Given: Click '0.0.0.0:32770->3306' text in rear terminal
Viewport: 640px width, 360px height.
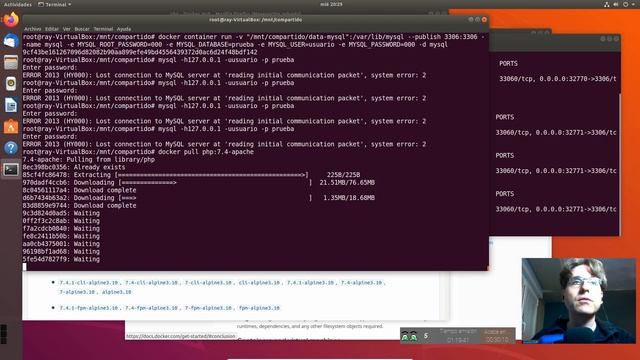Looking at the screenshot, I should point(573,79).
